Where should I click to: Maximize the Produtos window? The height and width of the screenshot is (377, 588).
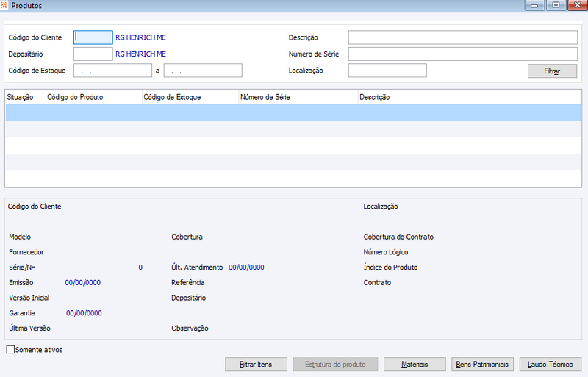(x=556, y=5)
